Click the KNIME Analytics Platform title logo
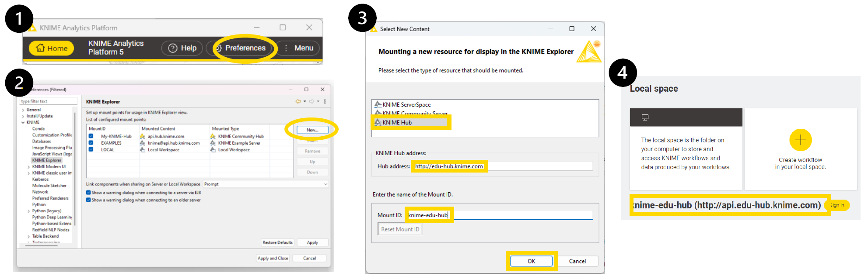868x280 pixels. point(32,28)
